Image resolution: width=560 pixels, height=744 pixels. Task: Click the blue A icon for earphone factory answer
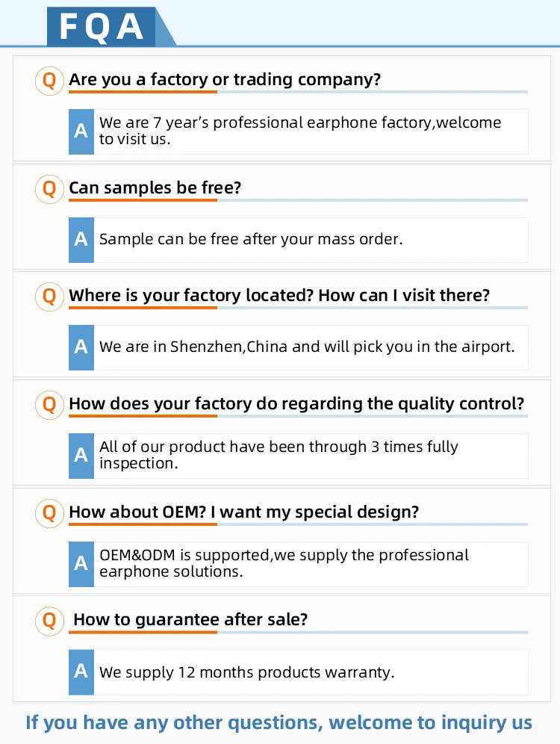[x=81, y=131]
